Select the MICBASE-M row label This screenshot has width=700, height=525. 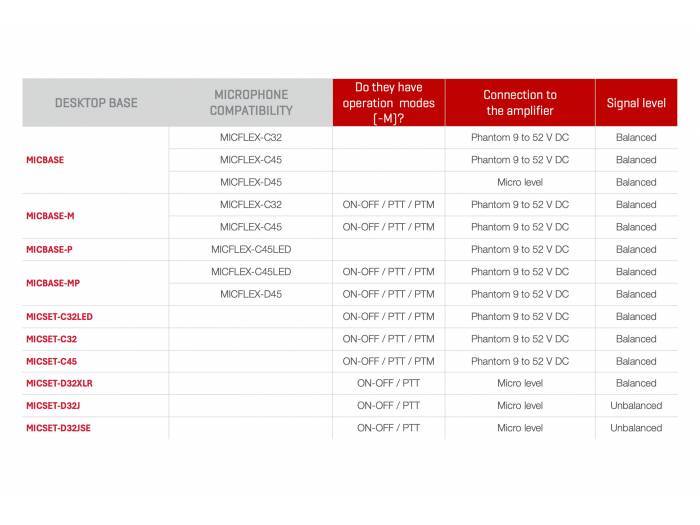(x=50, y=216)
